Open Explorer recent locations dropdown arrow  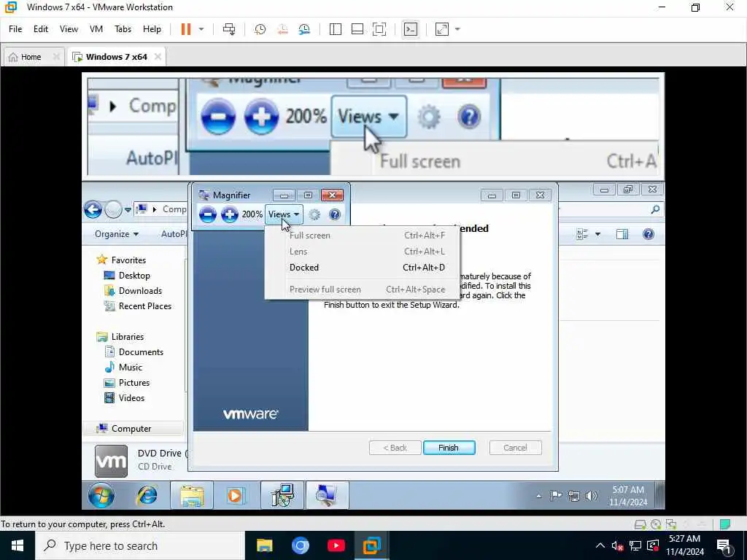128,209
